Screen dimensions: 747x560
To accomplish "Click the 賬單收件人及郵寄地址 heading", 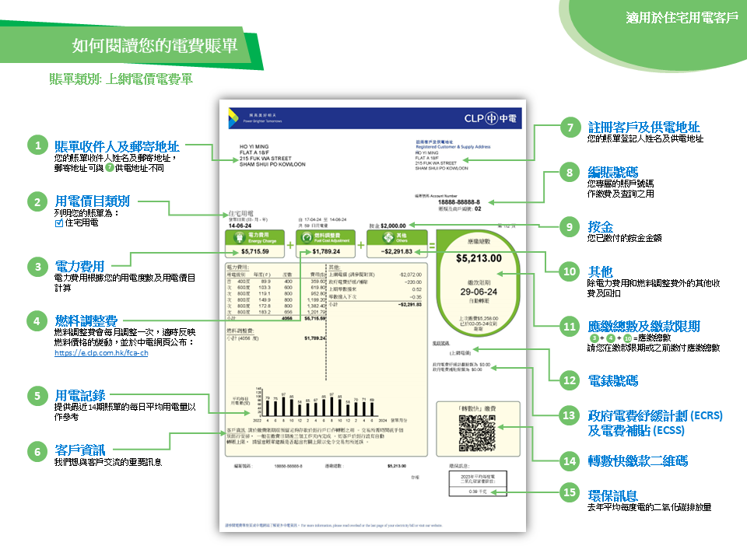I will tap(117, 146).
